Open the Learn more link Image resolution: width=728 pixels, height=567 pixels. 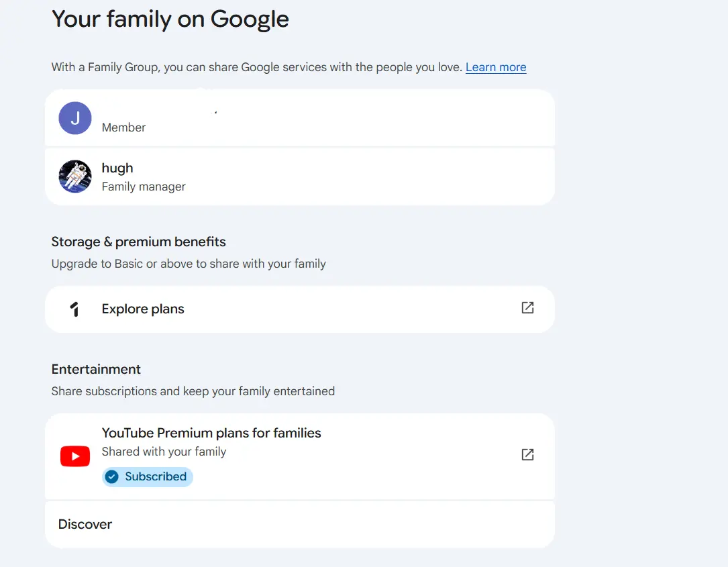click(x=496, y=67)
